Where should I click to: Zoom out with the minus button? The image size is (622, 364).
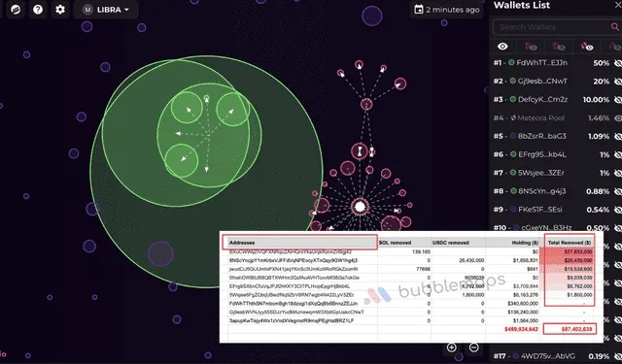pos(473,347)
